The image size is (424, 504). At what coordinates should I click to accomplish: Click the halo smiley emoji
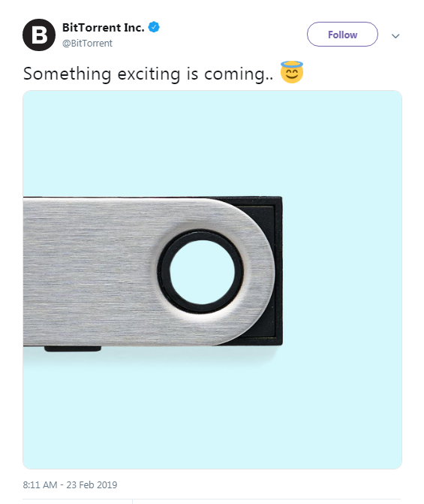coord(292,72)
